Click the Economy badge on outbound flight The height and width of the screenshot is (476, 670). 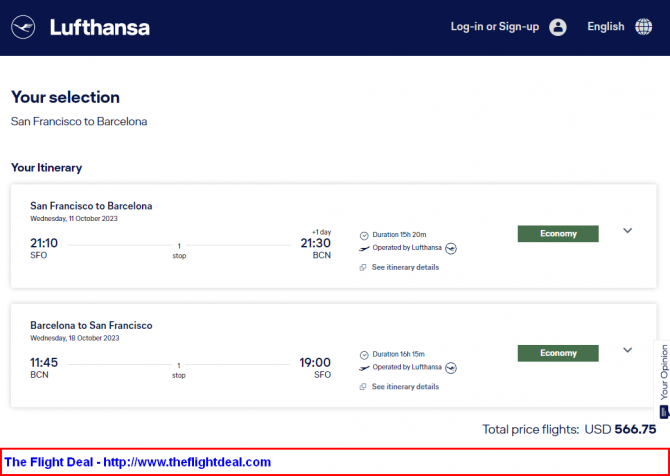coord(558,234)
